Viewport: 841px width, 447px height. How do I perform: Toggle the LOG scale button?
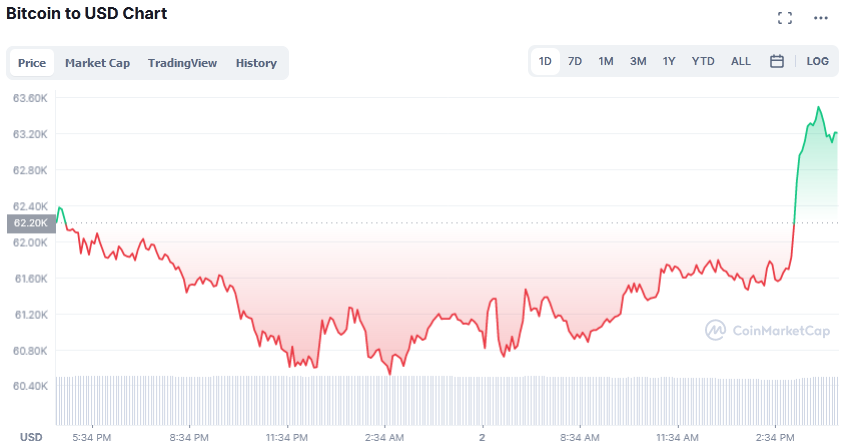[817, 61]
